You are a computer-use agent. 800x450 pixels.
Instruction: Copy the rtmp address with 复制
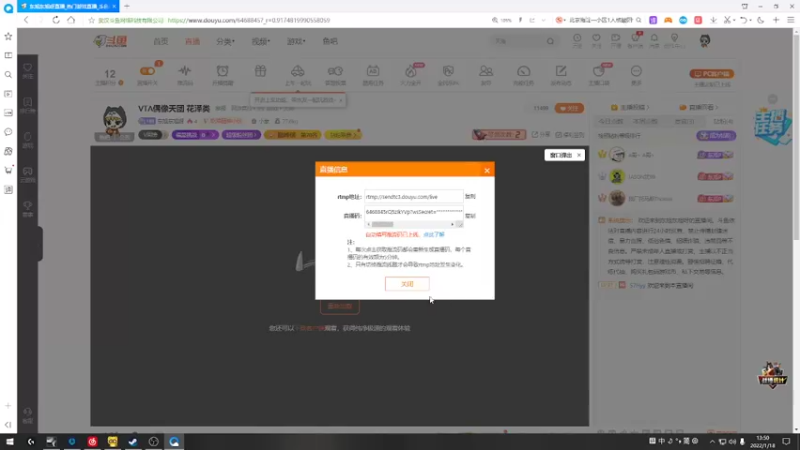coord(470,196)
